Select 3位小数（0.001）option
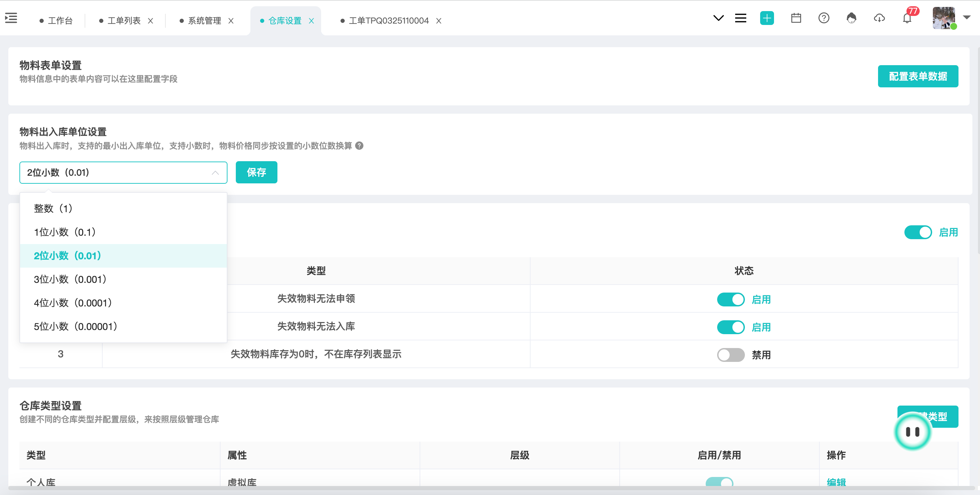Viewport: 980px width, 495px height. click(x=70, y=279)
